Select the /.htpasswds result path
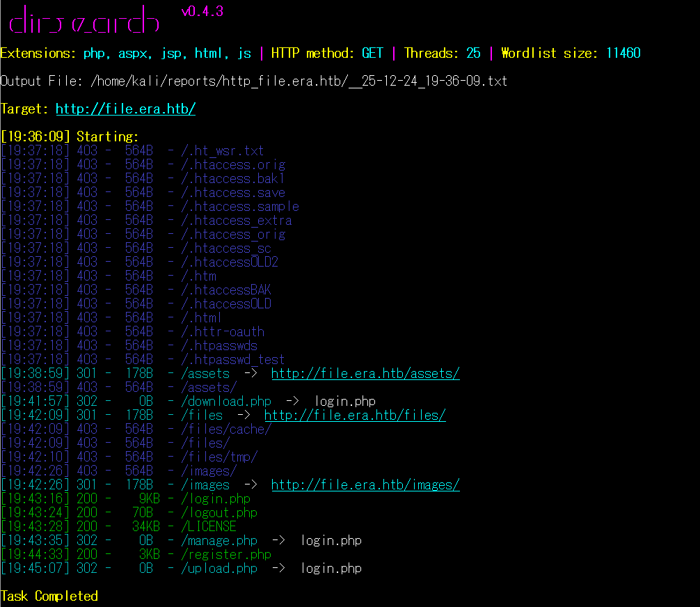 (x=219, y=346)
